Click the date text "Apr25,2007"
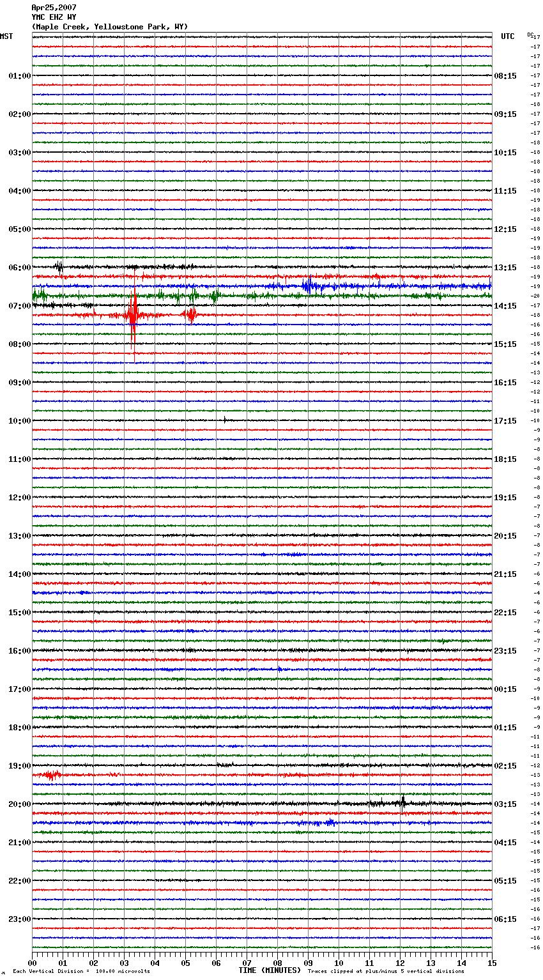The width and height of the screenshot is (543, 980). (54, 8)
